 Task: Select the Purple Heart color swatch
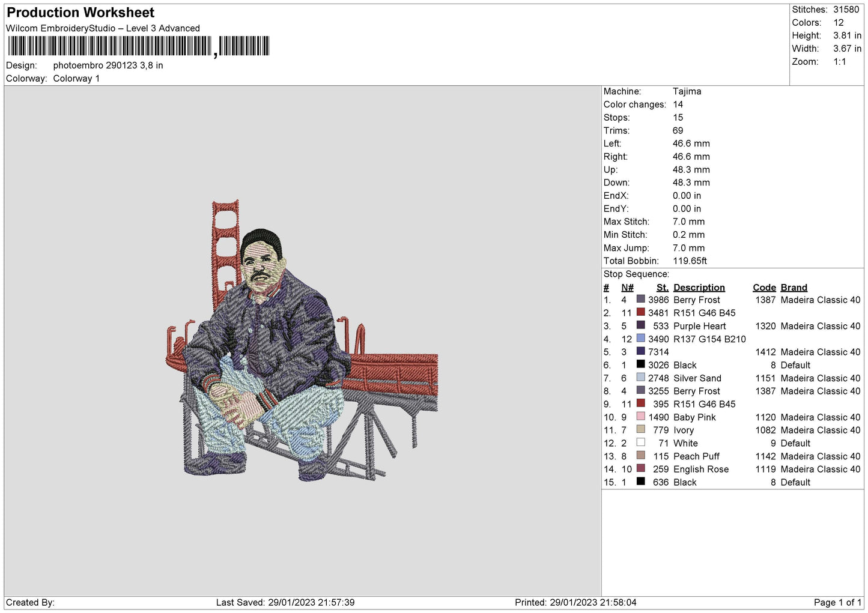pos(640,325)
